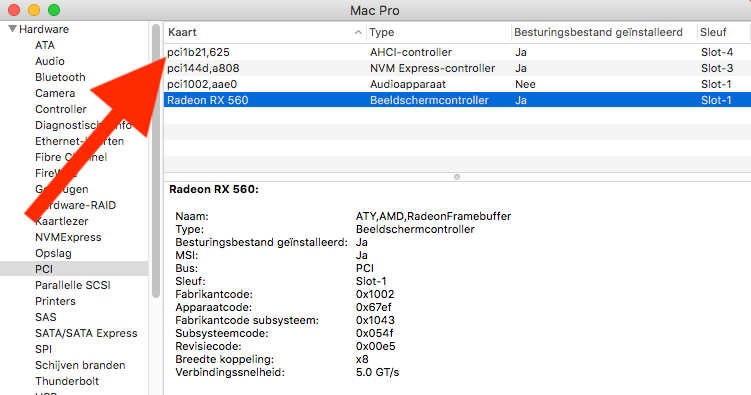Open the Bluetooth sidebar entry
The height and width of the screenshot is (395, 751).
coord(60,77)
